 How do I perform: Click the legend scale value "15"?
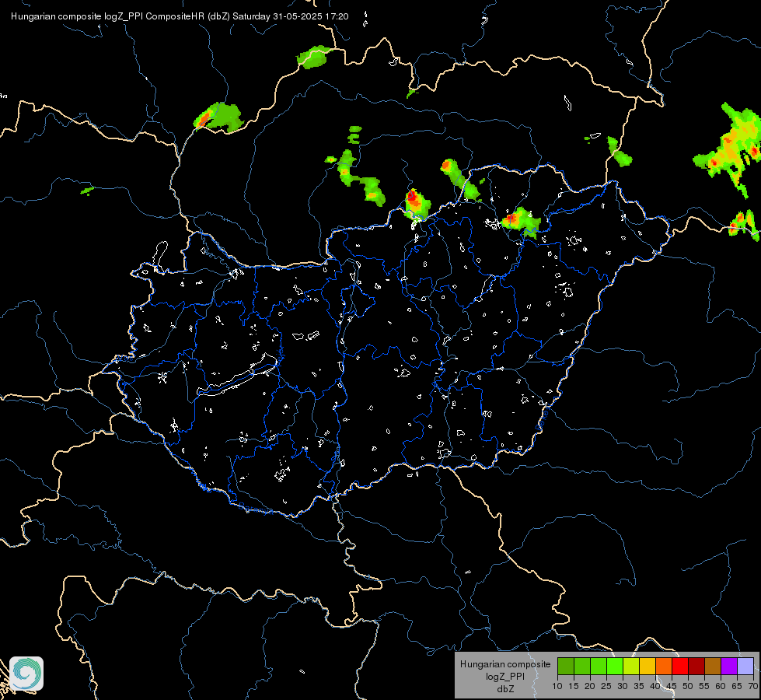coord(574,687)
